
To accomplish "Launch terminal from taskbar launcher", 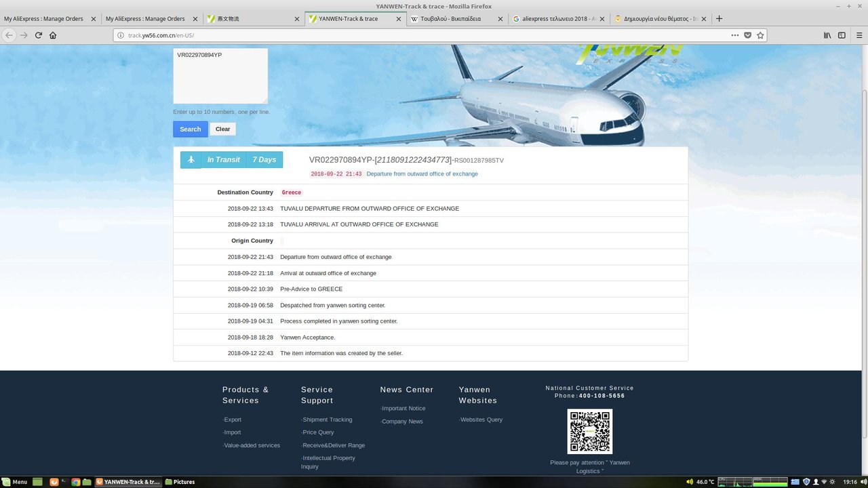I will [x=65, y=482].
